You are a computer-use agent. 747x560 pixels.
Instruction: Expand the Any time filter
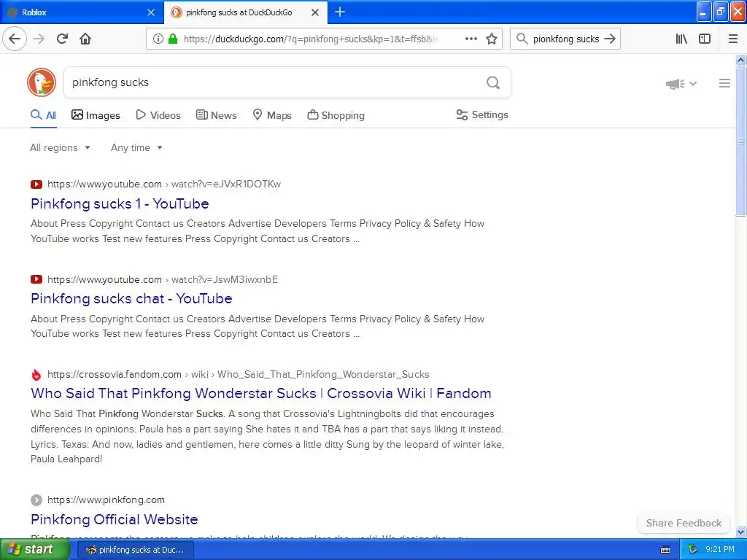(x=136, y=147)
